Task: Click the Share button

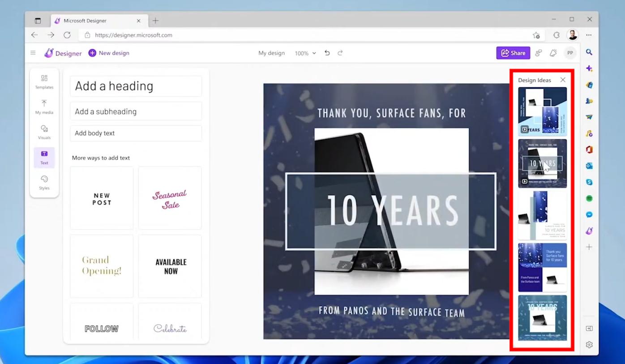Action: [513, 52]
